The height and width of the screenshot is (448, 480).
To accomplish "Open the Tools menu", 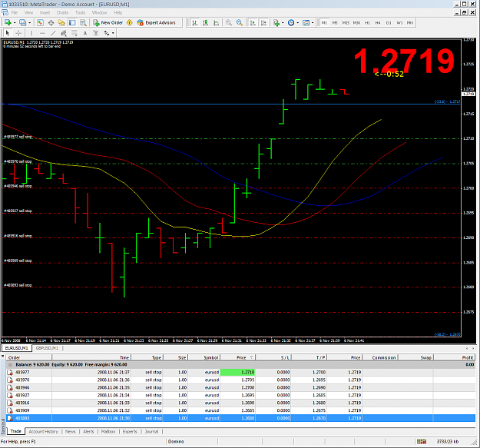I will pyautogui.click(x=80, y=12).
